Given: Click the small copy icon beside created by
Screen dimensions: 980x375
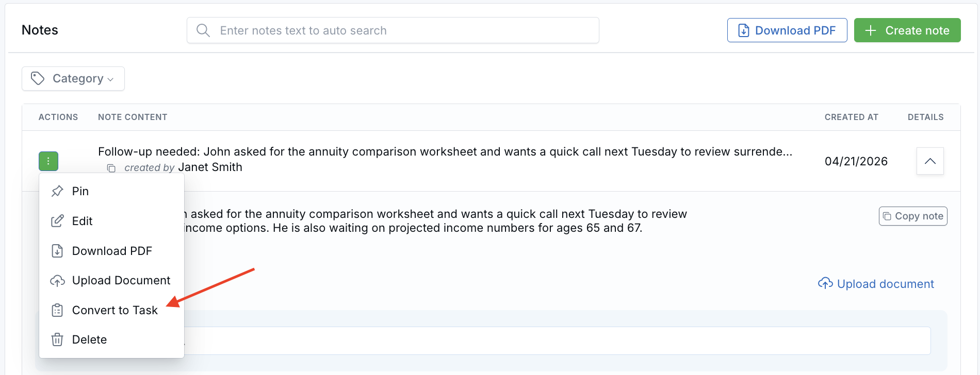Looking at the screenshot, I should click(111, 168).
